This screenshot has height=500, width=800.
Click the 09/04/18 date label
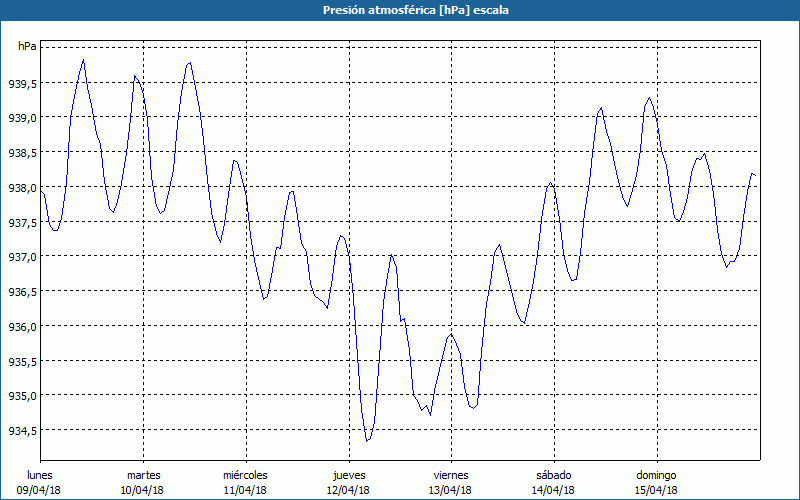coord(40,489)
